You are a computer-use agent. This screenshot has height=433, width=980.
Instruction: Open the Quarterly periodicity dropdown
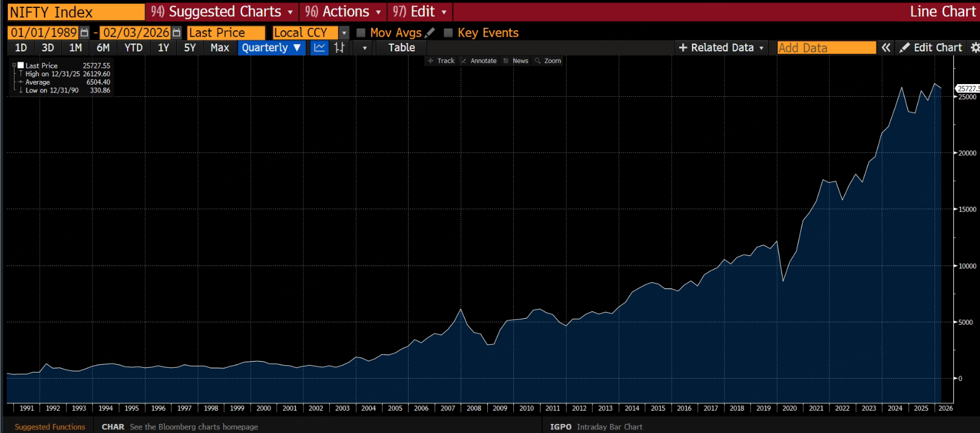tap(271, 48)
